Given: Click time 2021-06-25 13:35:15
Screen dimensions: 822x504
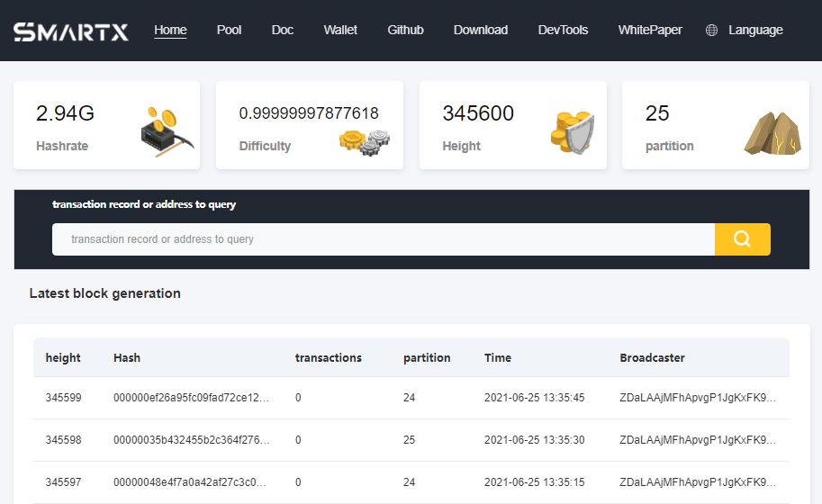Looking at the screenshot, I should [x=534, y=482].
